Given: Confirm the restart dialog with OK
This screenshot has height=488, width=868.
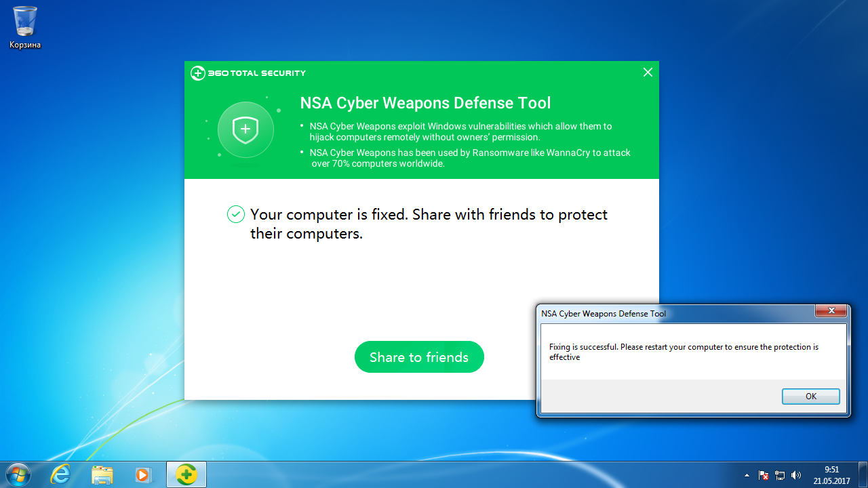Looking at the screenshot, I should click(x=810, y=396).
